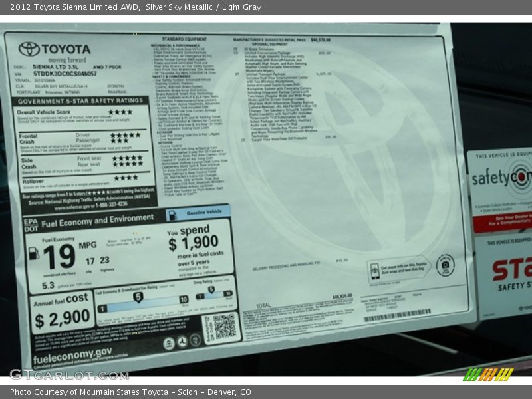Click the SIENNA LTD 3.5L description text
Image resolution: width=532 pixels, height=399 pixels.
[56, 67]
